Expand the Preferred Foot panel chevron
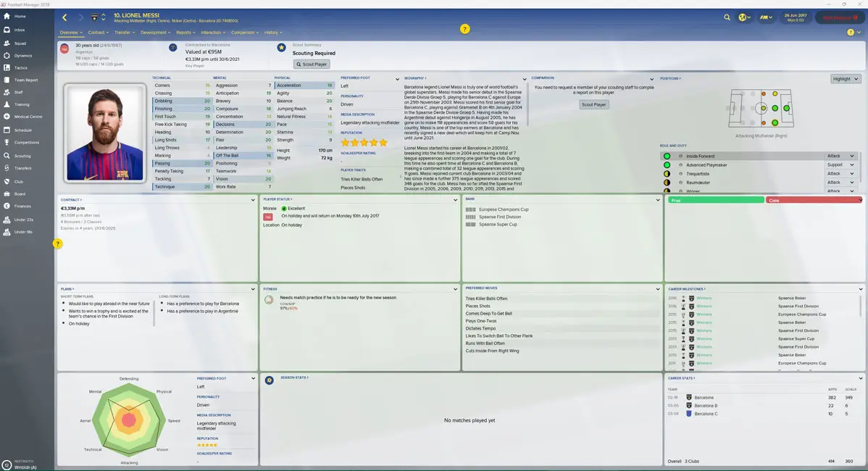The height and width of the screenshot is (471, 868). tap(397, 79)
